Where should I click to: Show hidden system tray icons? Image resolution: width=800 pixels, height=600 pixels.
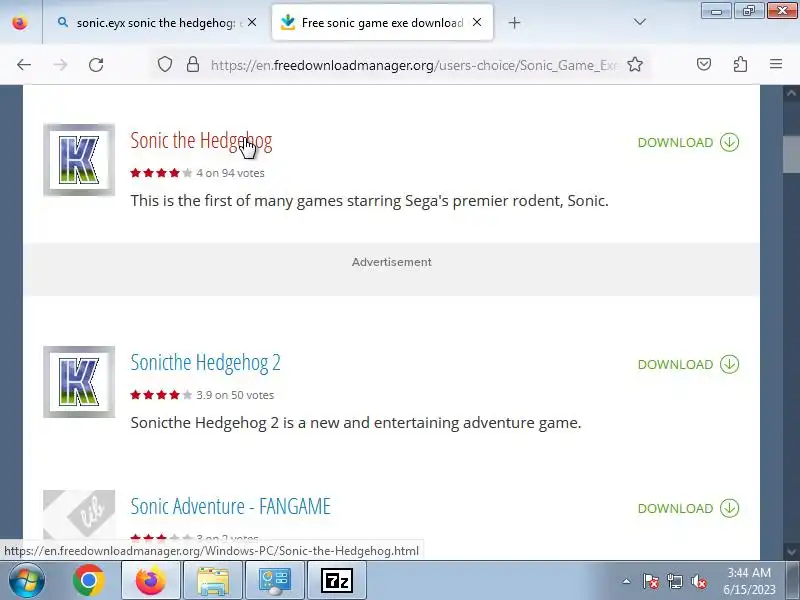pos(627,581)
